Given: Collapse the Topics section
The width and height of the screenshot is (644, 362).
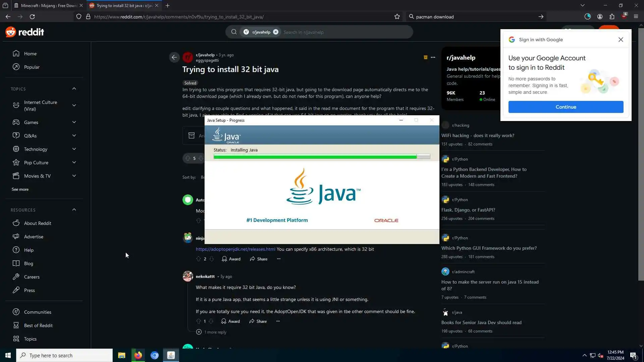Looking at the screenshot, I should click(74, 89).
